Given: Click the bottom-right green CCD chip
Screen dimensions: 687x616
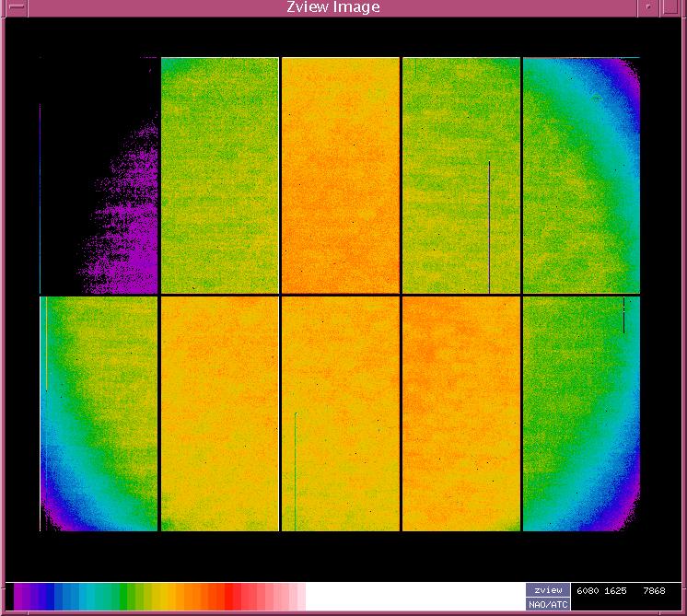Looking at the screenshot, I should [581, 413].
